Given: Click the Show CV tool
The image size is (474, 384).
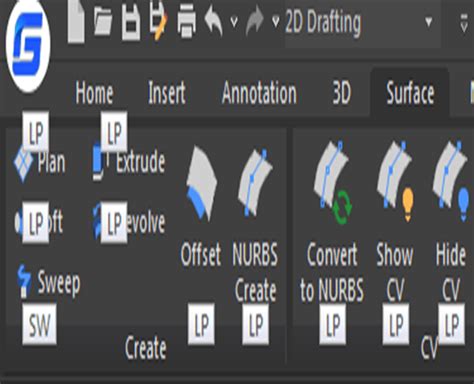Looking at the screenshot, I should tap(395, 222).
